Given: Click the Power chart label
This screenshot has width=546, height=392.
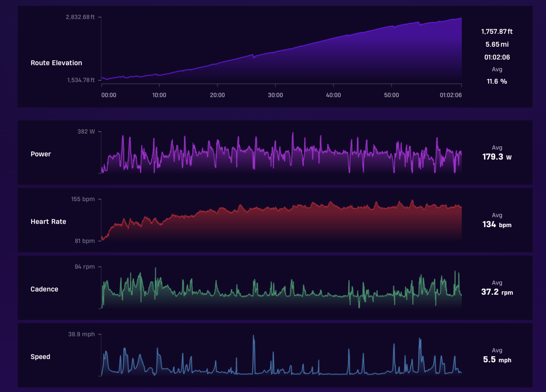Looking at the screenshot, I should (x=41, y=154).
